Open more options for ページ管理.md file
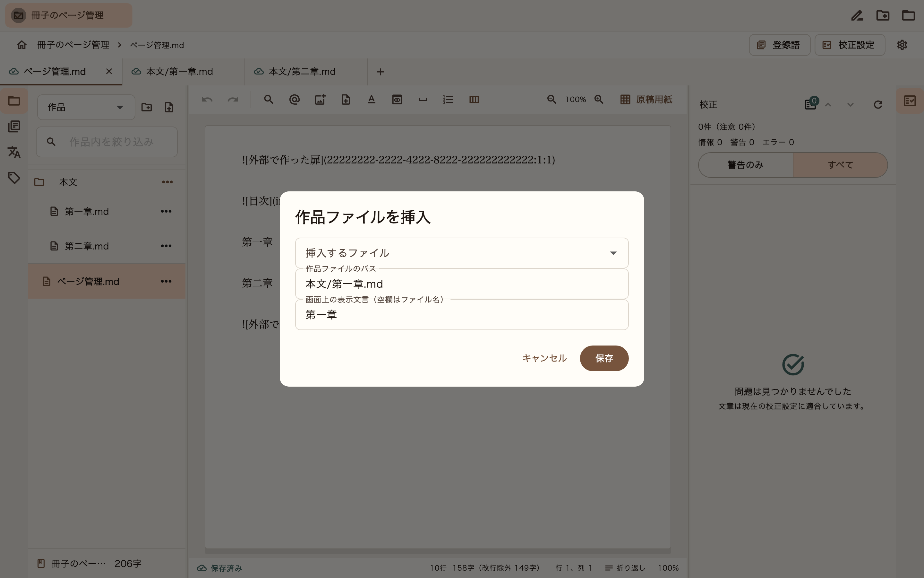Viewport: 924px width, 578px height. pos(166,281)
